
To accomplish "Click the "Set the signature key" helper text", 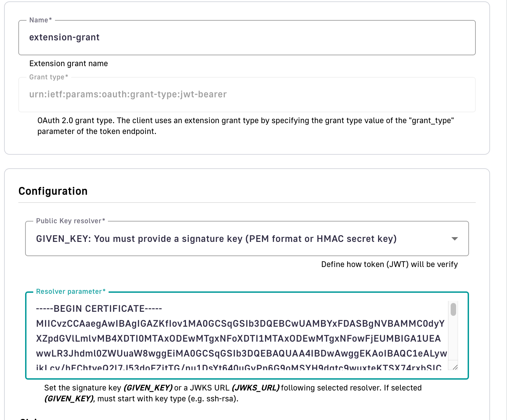I will click(83, 388).
